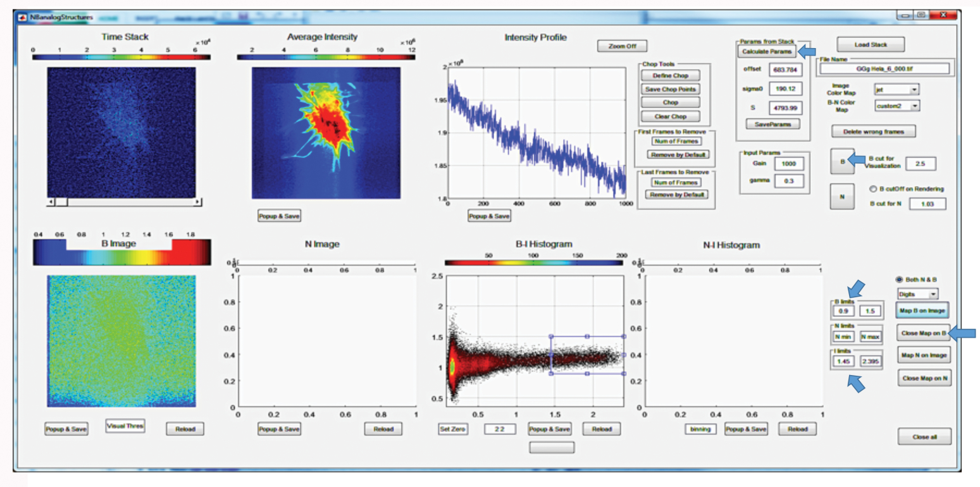The height and width of the screenshot is (487, 980).
Task: Click Num of Frames field under First Frames to Remove
Action: tap(675, 141)
